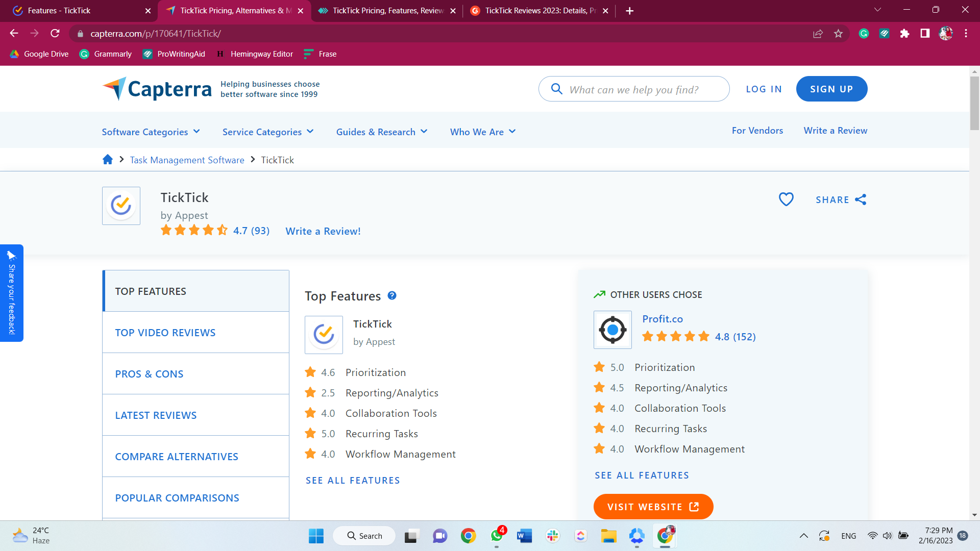980x551 pixels.
Task: Click the share icon beside SHARE
Action: pyautogui.click(x=861, y=199)
